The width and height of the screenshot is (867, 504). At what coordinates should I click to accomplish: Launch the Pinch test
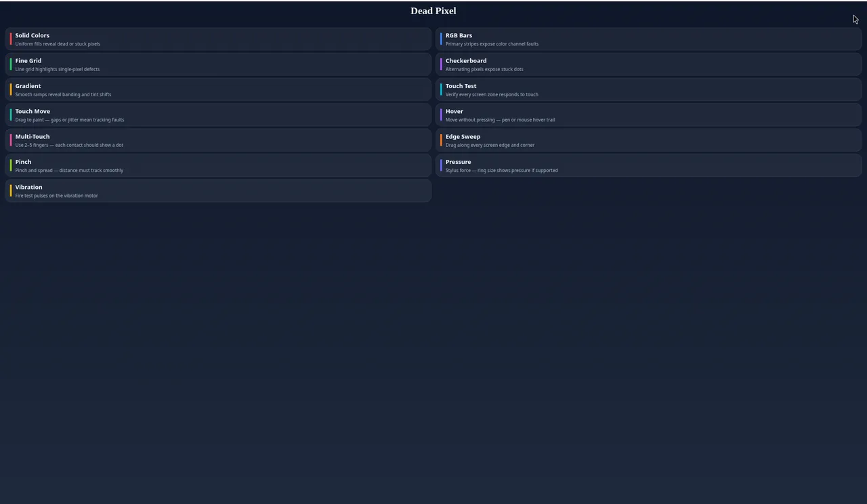point(218,165)
